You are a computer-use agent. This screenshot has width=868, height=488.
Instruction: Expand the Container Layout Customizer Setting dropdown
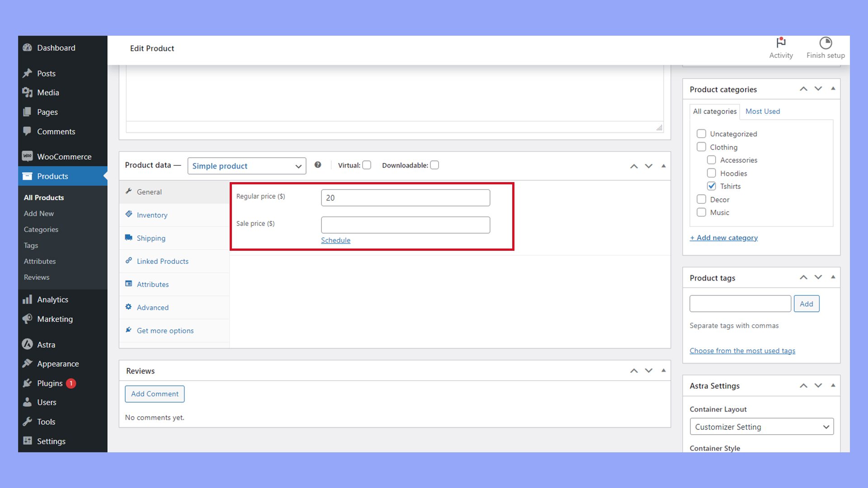[761, 427]
